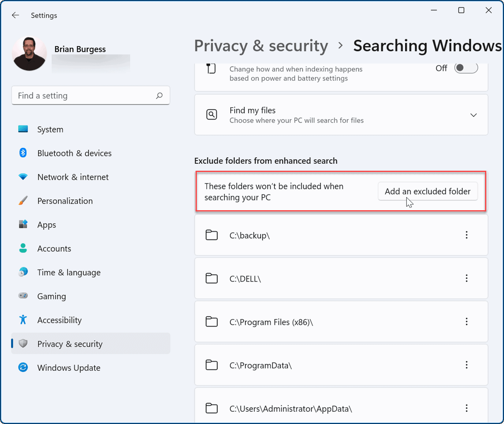Select the Personalization brush icon

23,201
